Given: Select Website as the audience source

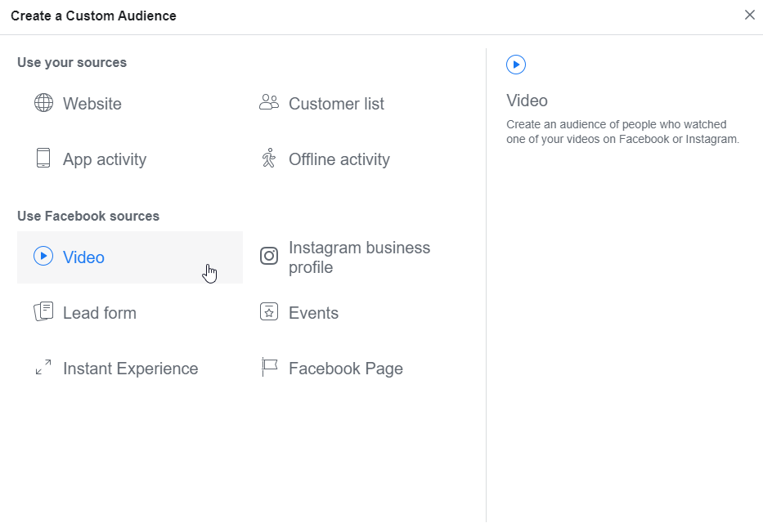Looking at the screenshot, I should [x=92, y=104].
